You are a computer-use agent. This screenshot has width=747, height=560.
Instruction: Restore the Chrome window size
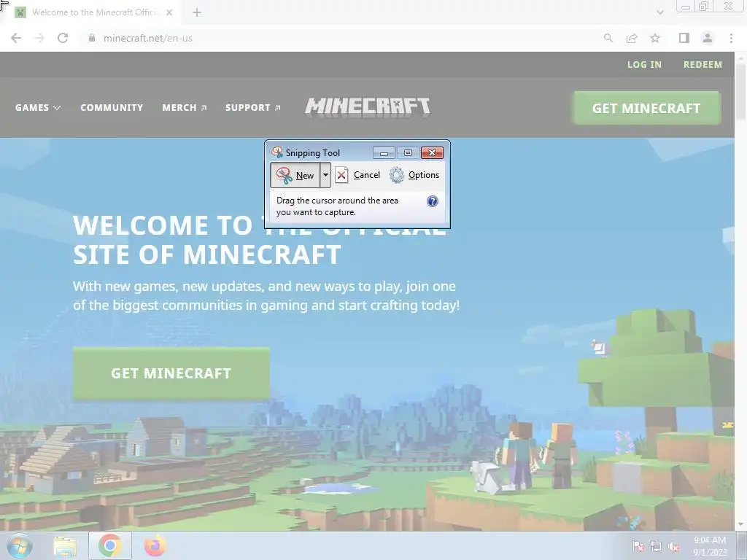[704, 6]
